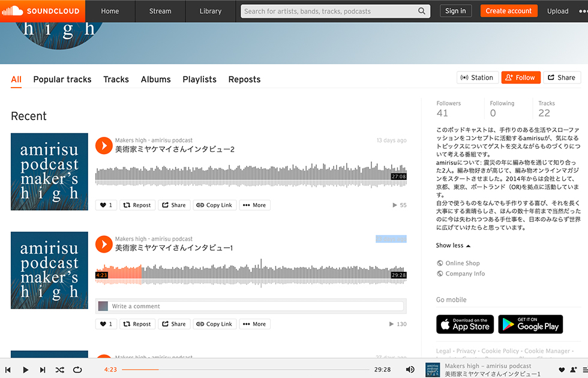Copy link of インタビュー2 track

[215, 205]
